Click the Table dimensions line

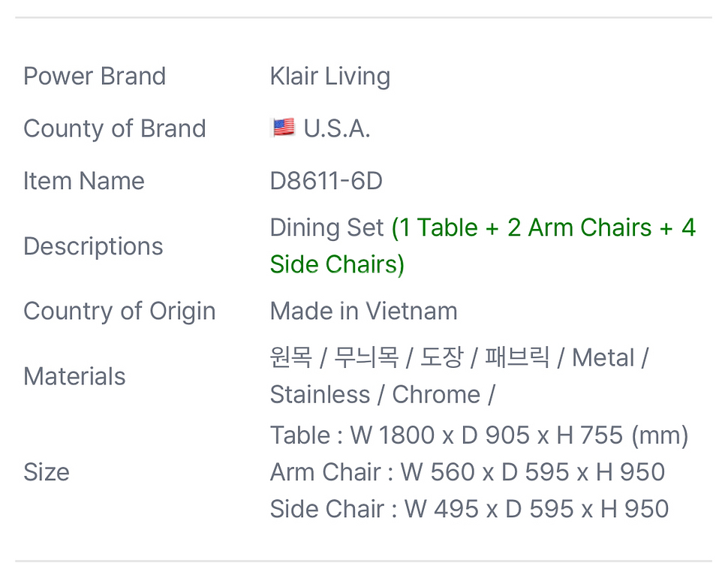479,435
